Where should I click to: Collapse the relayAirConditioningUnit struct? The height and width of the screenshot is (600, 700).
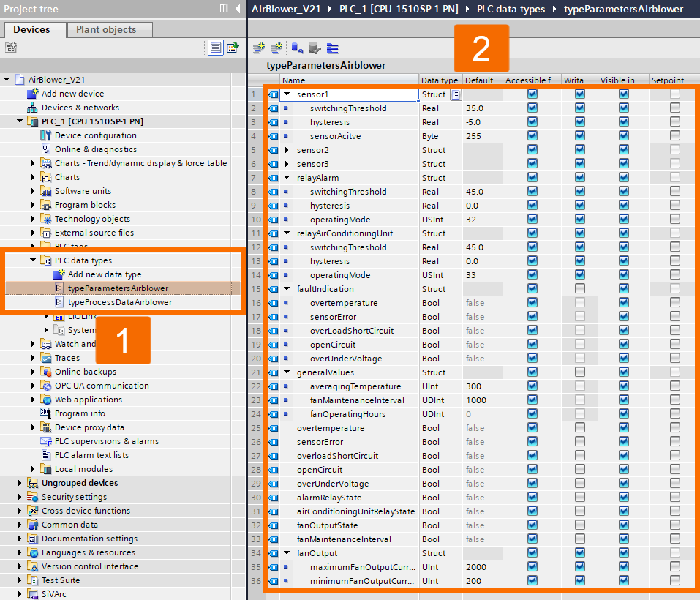(x=287, y=233)
